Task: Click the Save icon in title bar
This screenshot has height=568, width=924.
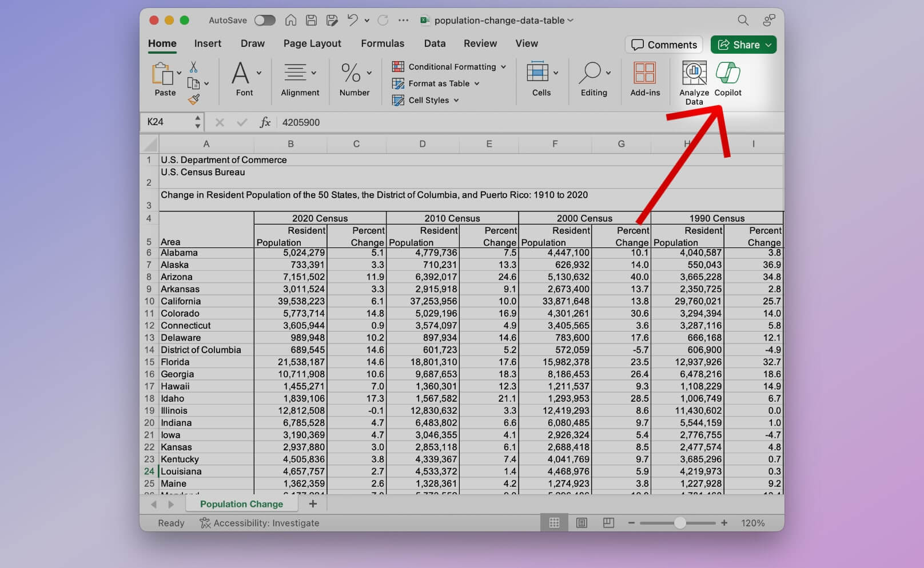Action: click(x=311, y=21)
